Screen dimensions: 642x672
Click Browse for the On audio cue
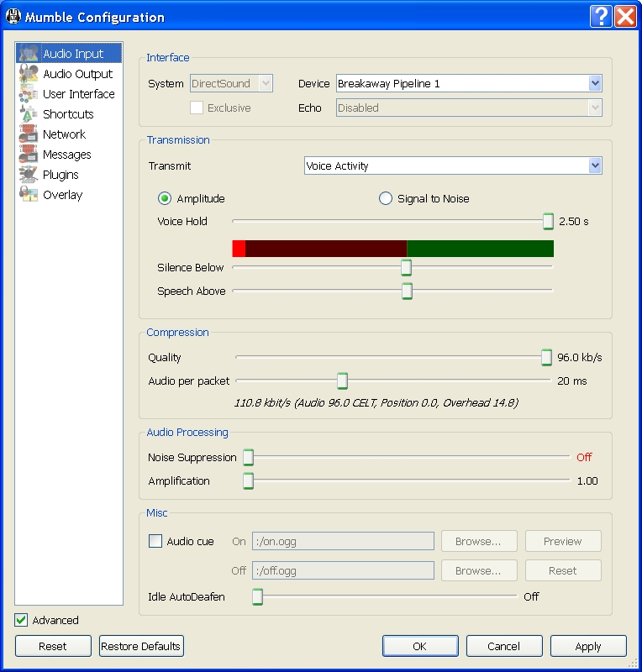(479, 541)
